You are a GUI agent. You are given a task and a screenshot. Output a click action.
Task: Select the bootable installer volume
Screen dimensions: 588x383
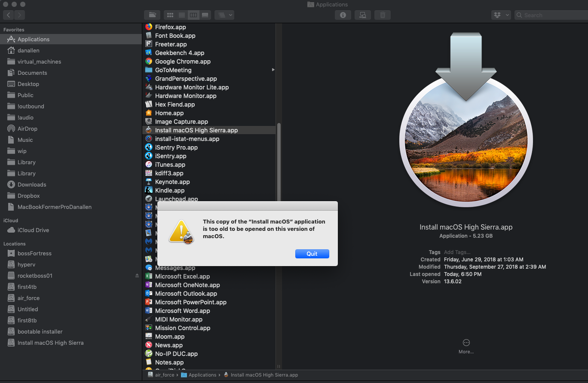(x=71, y=331)
